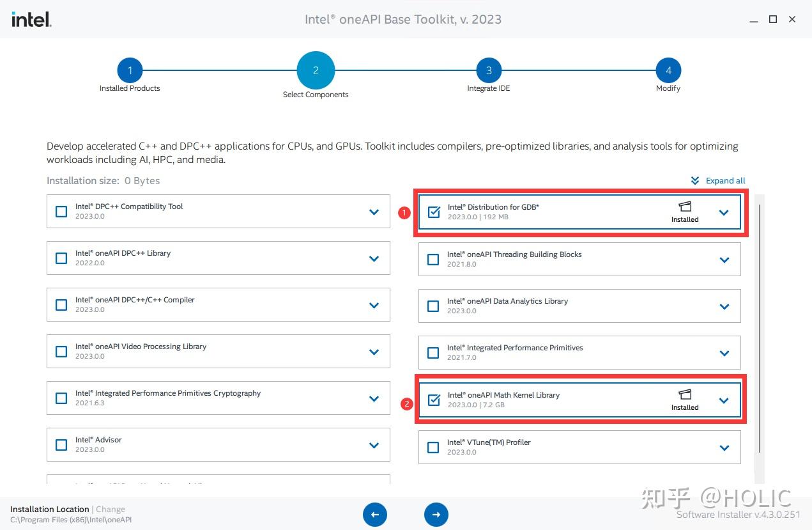The height and width of the screenshot is (530, 812).
Task: Check Integrated Performance Primitives Cryptography
Action: pyautogui.click(x=61, y=398)
